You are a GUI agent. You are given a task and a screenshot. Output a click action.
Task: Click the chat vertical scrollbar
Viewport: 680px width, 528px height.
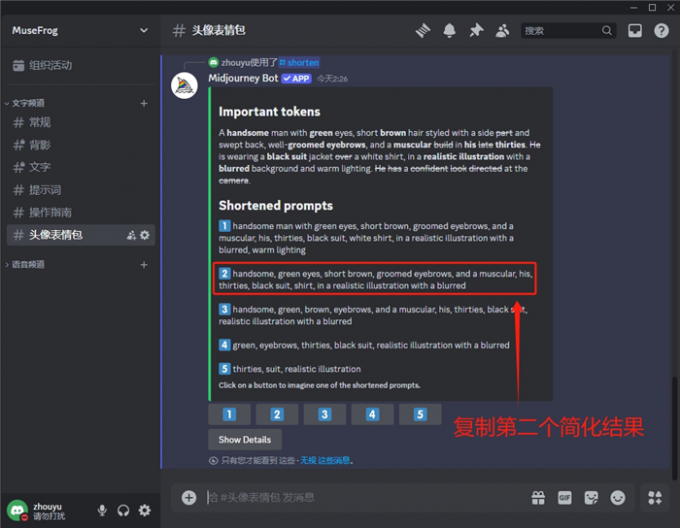[x=674, y=428]
